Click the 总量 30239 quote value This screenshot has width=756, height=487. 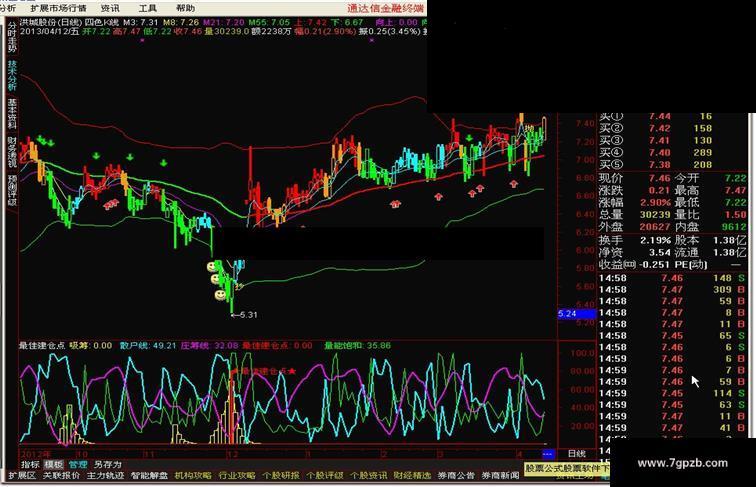656,215
